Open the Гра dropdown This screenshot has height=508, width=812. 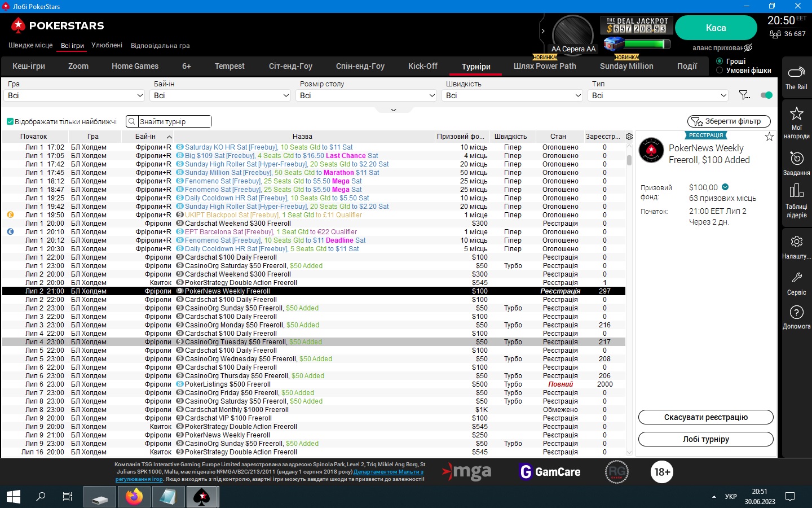point(76,95)
